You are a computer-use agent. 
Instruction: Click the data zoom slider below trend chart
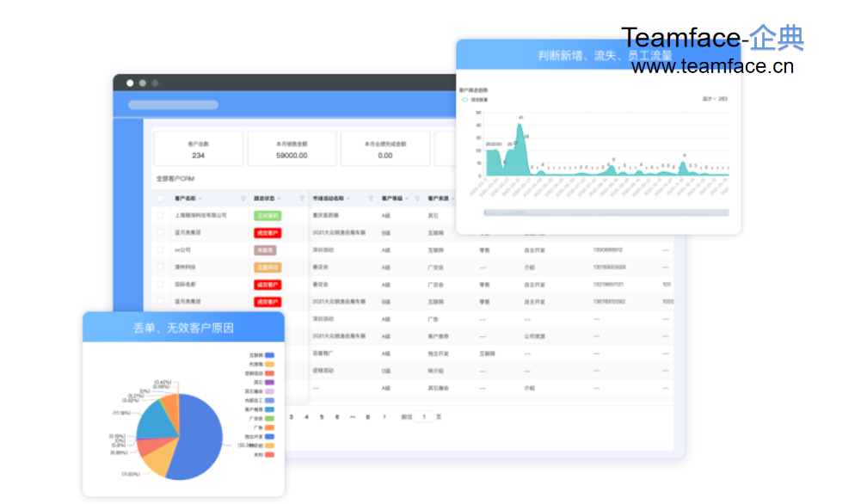(606, 212)
